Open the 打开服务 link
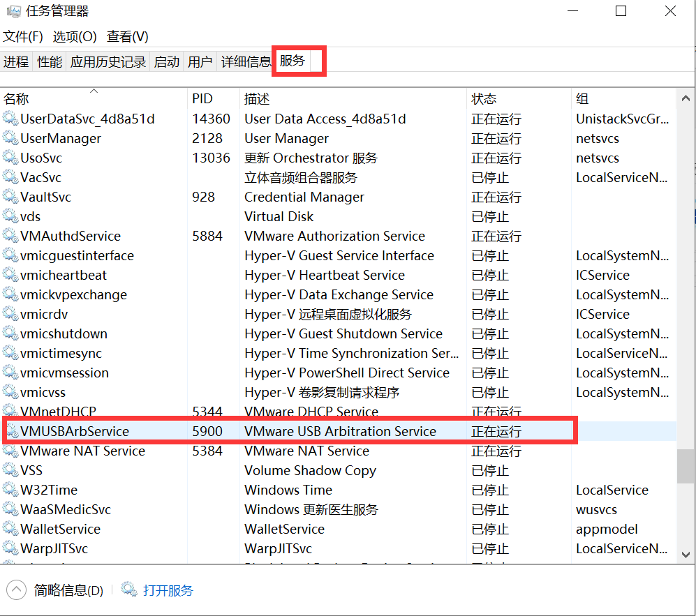Viewport: 696px width, 616px height. (168, 590)
